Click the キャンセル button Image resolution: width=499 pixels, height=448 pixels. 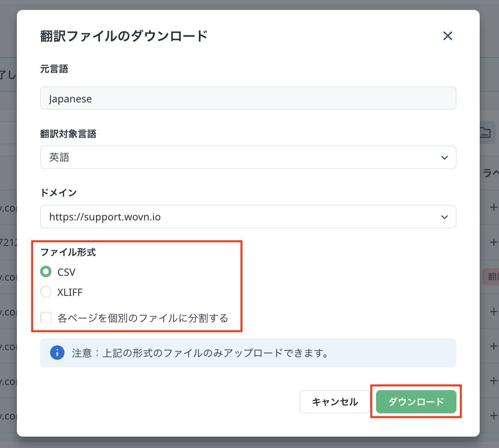click(x=335, y=402)
